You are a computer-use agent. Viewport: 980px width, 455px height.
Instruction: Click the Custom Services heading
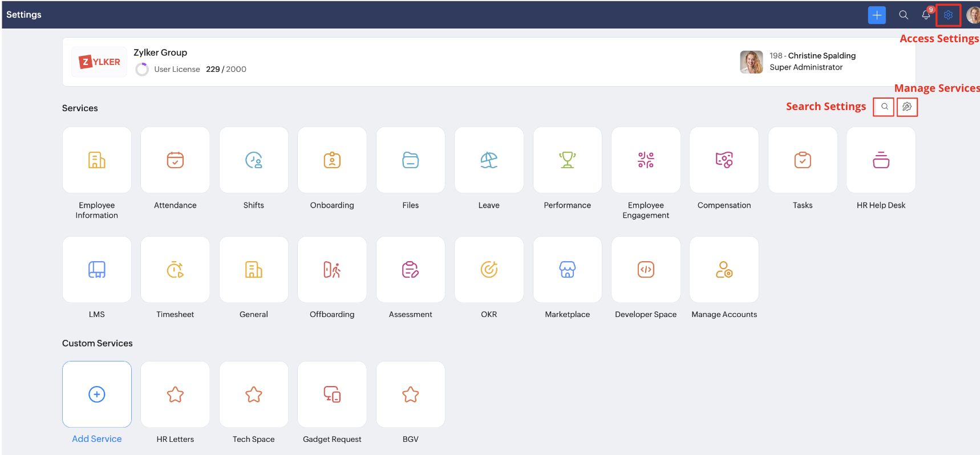point(98,343)
